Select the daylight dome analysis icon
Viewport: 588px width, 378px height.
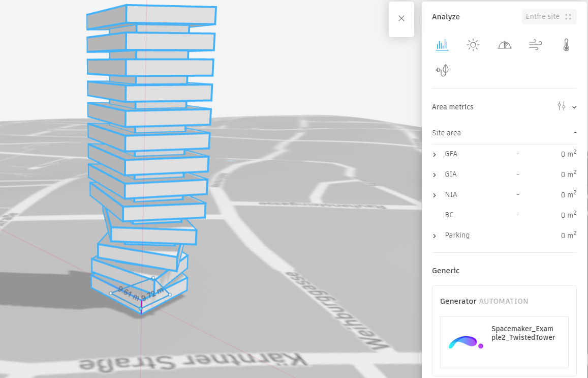pos(504,44)
